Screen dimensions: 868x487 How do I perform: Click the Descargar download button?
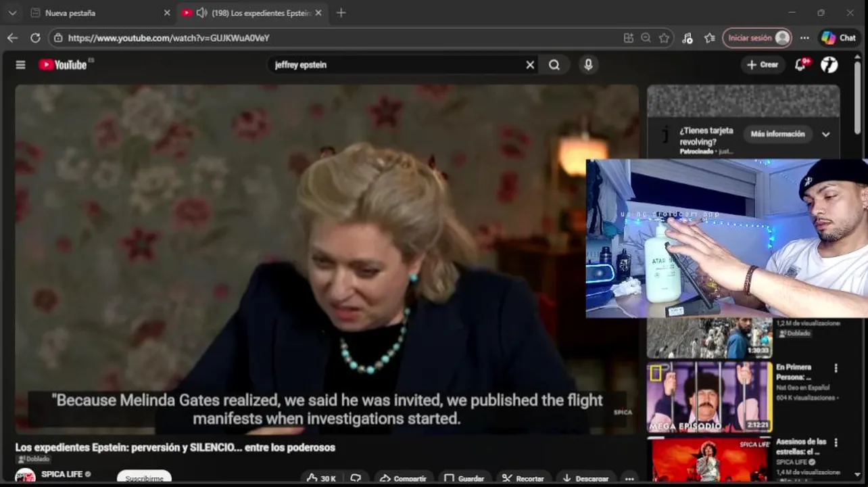[x=585, y=478]
